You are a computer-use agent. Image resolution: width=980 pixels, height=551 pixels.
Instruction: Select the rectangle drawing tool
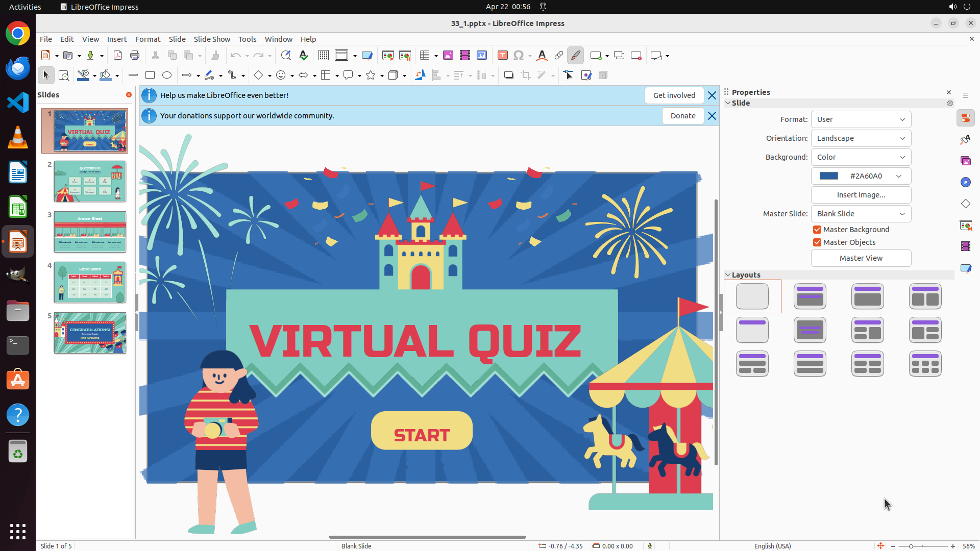click(x=150, y=76)
